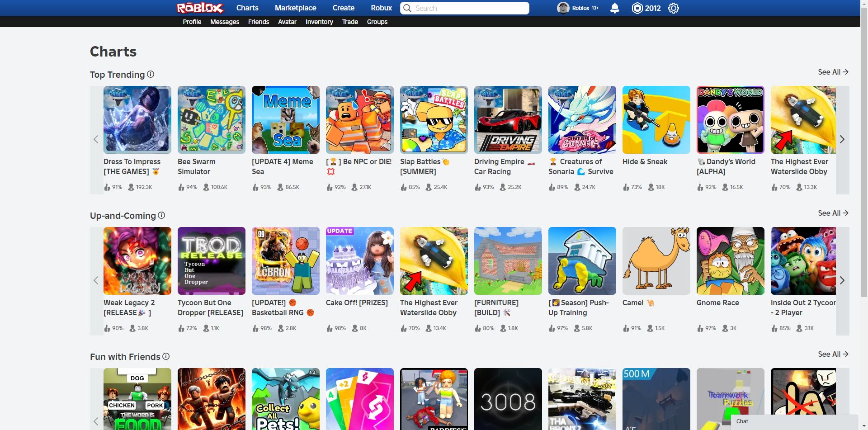Image resolution: width=868 pixels, height=430 pixels.
Task: Open Push-Up Training thumbnail
Action: pos(582,261)
